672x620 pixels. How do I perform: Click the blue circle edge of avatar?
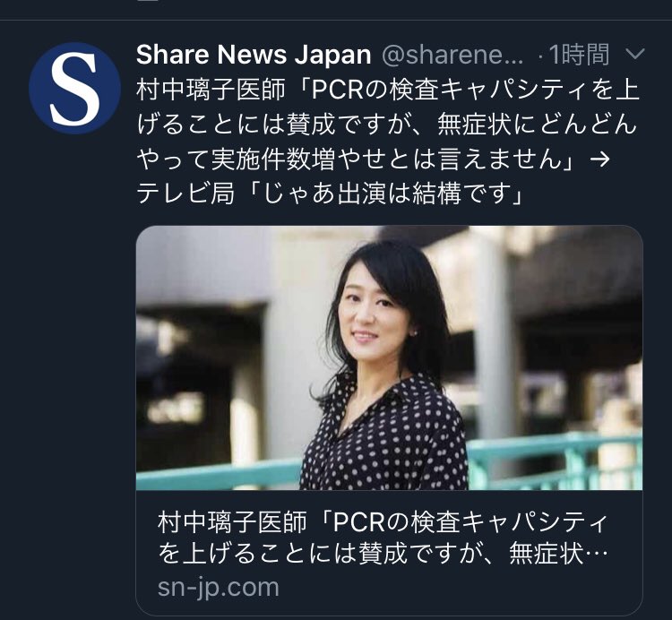pos(34,88)
